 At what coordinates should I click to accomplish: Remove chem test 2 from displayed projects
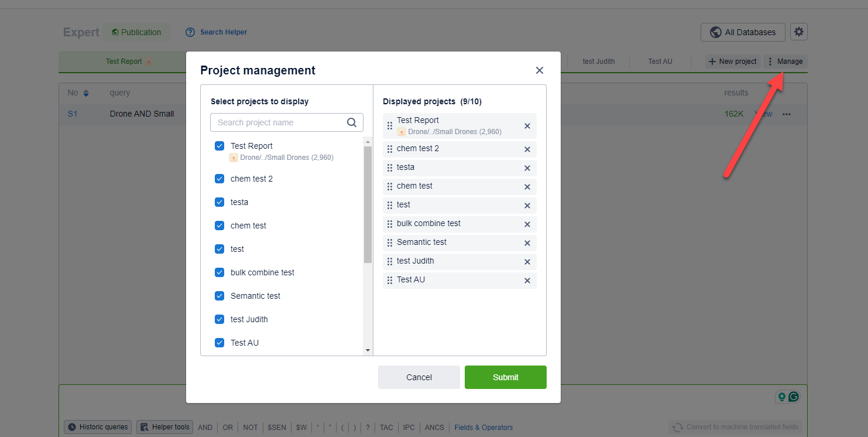(527, 149)
